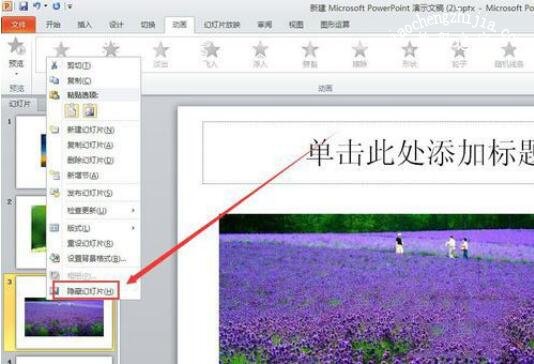The height and width of the screenshot is (364, 534).
Task: Select 复制(C) copy in the context menu
Action: [93, 81]
